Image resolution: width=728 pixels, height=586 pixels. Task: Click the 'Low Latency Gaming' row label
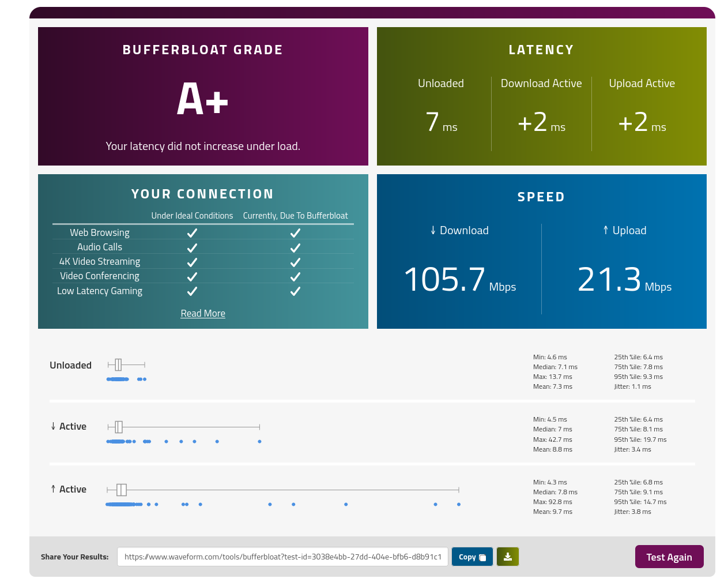100,291
